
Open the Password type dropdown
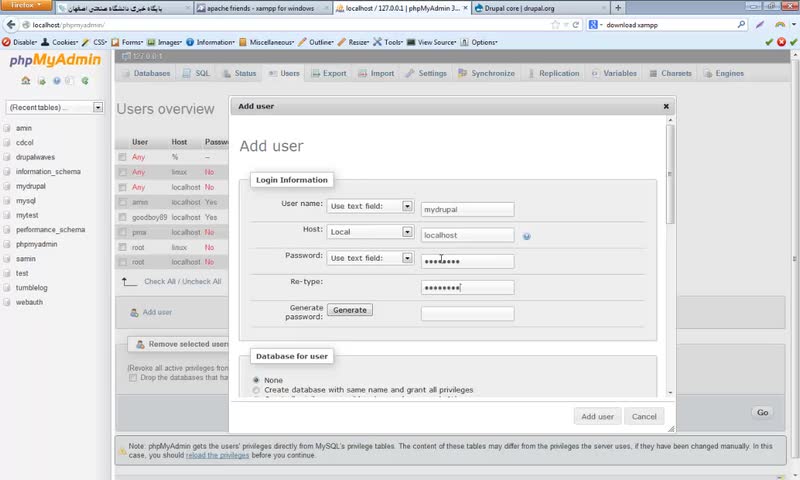pos(370,258)
